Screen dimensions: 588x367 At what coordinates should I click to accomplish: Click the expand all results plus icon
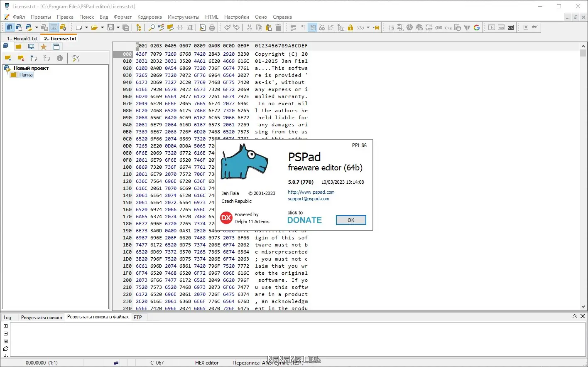pos(6,326)
